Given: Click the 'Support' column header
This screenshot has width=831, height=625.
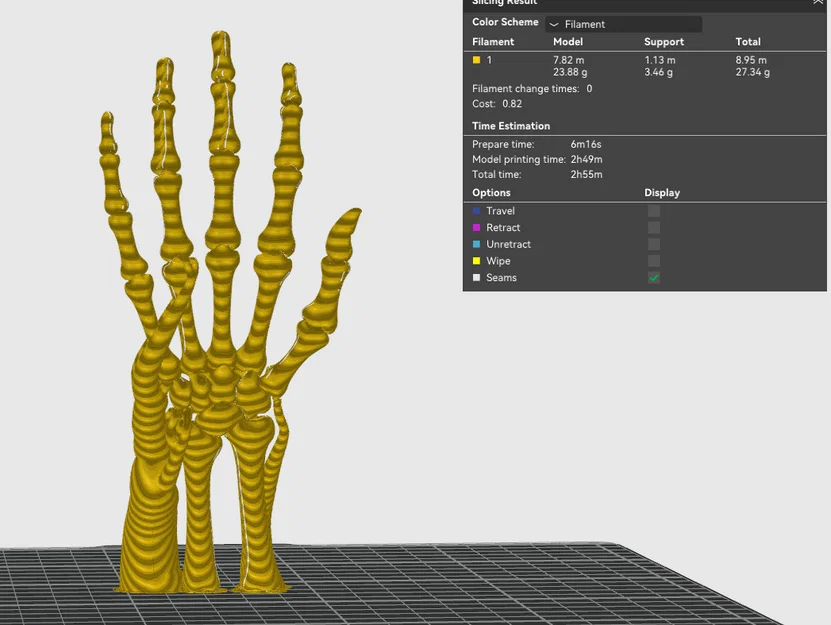Looking at the screenshot, I should (x=664, y=42).
